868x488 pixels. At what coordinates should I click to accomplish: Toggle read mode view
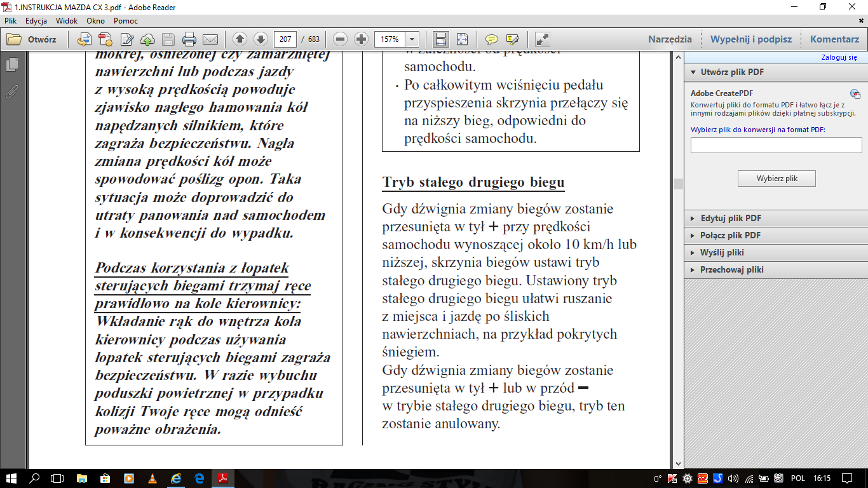click(x=542, y=39)
